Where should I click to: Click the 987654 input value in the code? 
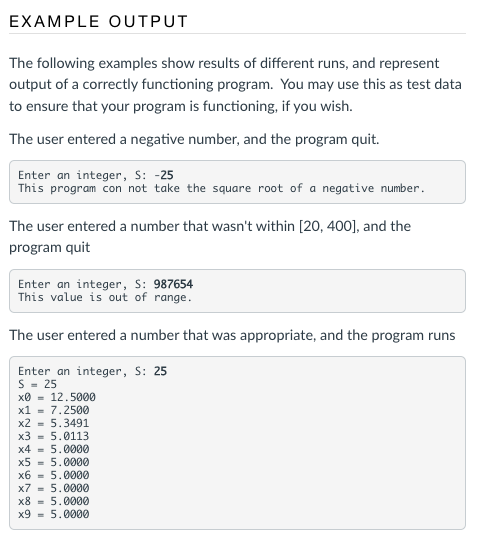pos(173,284)
